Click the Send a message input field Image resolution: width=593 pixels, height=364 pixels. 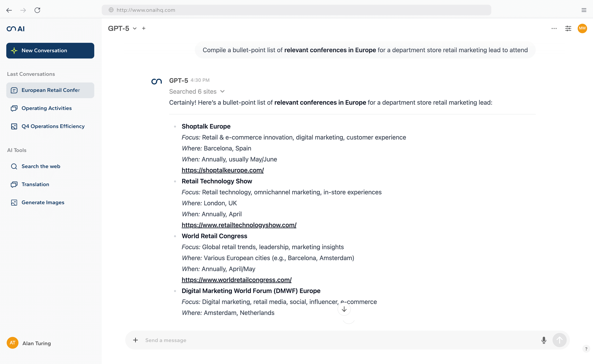tap(337, 340)
